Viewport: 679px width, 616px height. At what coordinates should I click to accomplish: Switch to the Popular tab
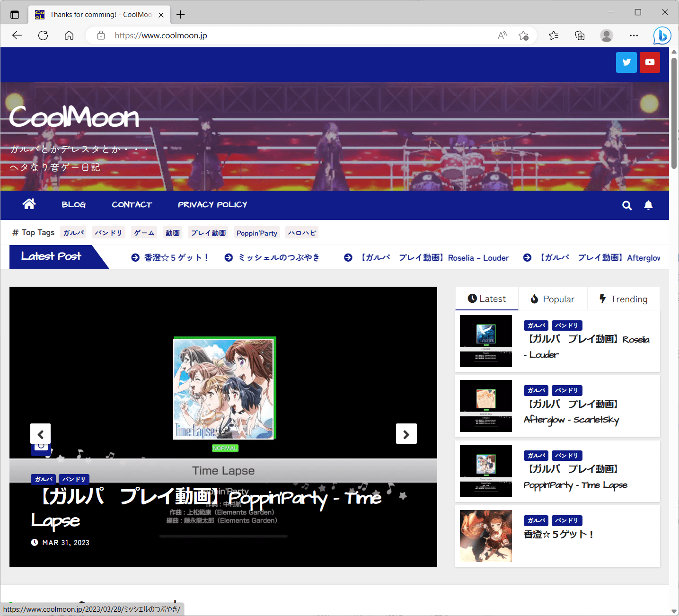[x=553, y=299]
